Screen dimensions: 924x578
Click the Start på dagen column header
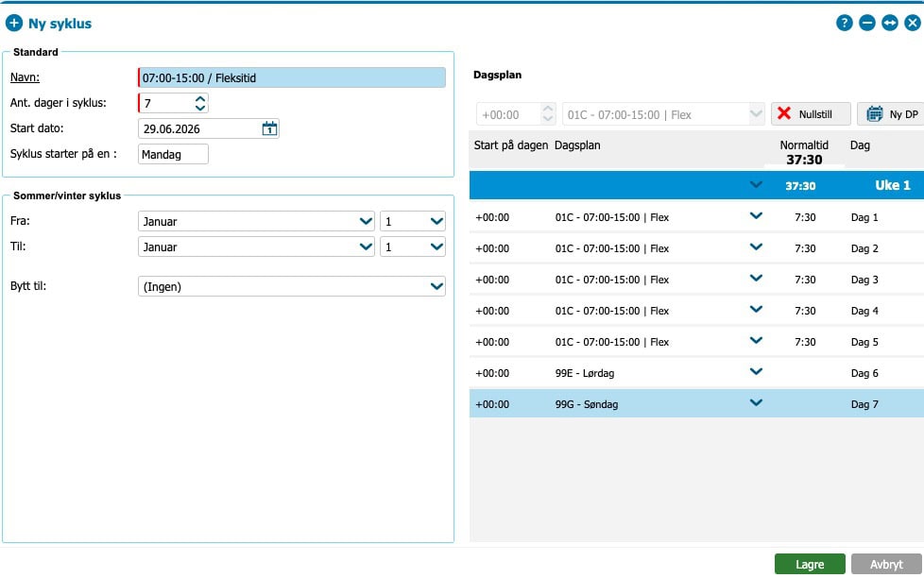coord(511,145)
